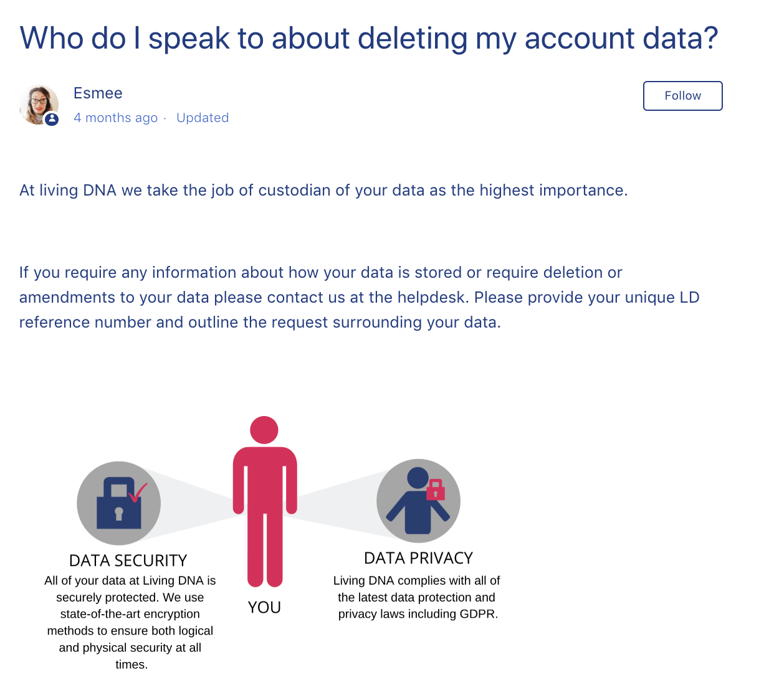Open Esmee's profile avatar photo
Image resolution: width=769 pixels, height=700 pixels.
click(x=39, y=105)
